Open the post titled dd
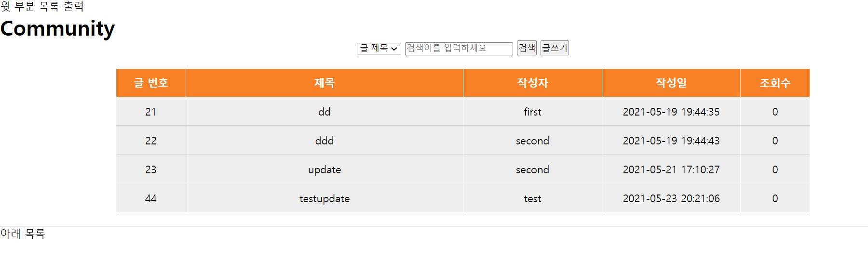868x272 pixels. point(325,112)
